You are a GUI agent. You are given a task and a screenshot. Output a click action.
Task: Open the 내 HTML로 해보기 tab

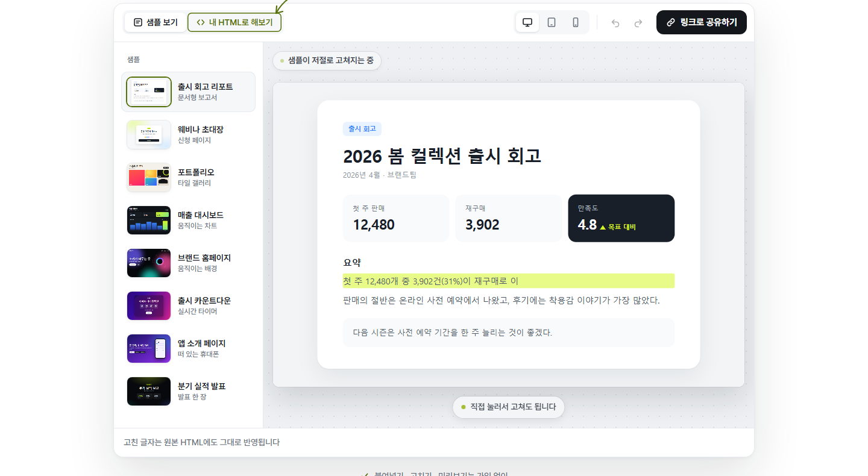[x=234, y=22]
